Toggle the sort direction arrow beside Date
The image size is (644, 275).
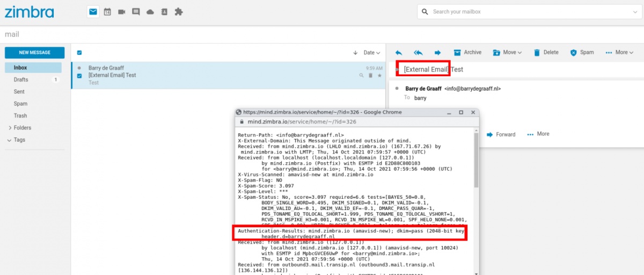355,53
